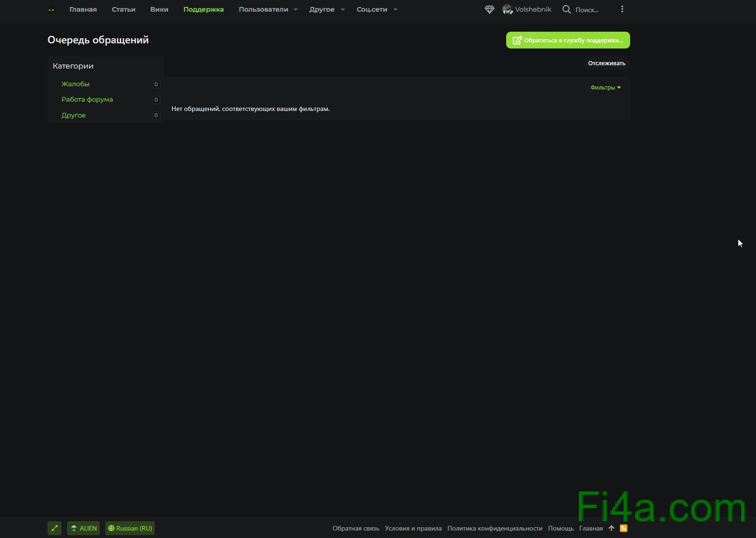Expand the Соц.сети dropdown arrow
The image size is (756, 538).
[x=395, y=9]
